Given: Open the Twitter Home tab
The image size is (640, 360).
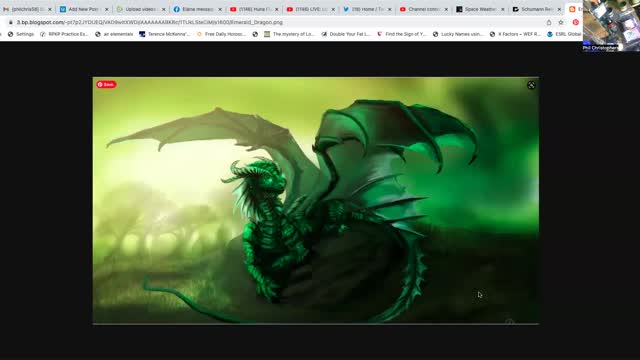Looking at the screenshot, I should [367, 9].
